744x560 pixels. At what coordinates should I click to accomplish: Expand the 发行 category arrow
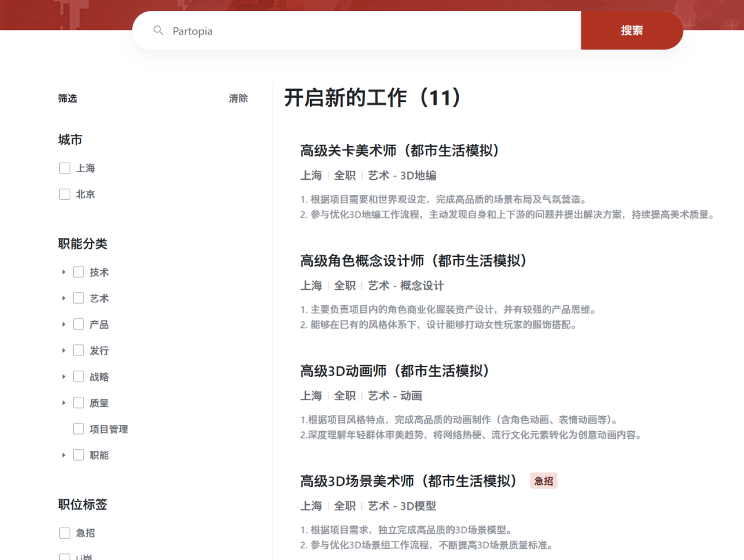tap(63, 351)
